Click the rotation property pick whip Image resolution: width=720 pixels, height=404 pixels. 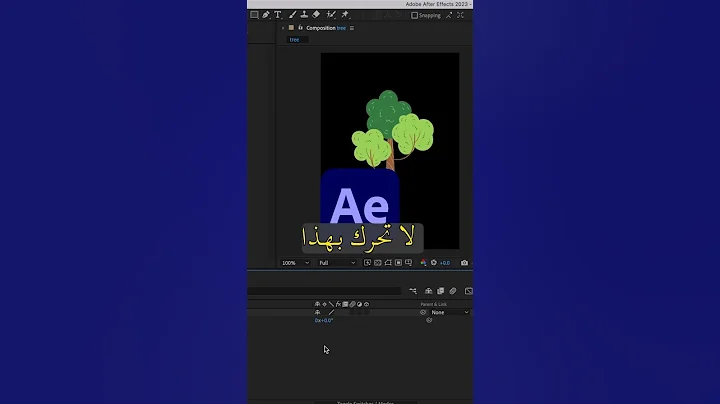click(x=429, y=320)
